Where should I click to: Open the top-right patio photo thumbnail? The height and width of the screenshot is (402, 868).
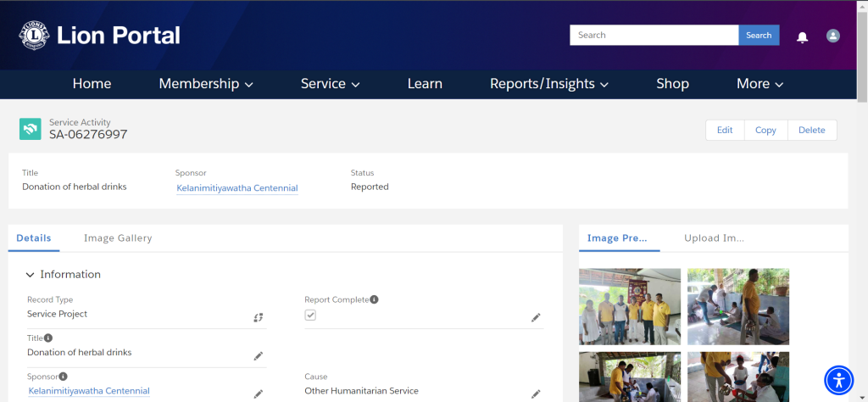pyautogui.click(x=738, y=307)
